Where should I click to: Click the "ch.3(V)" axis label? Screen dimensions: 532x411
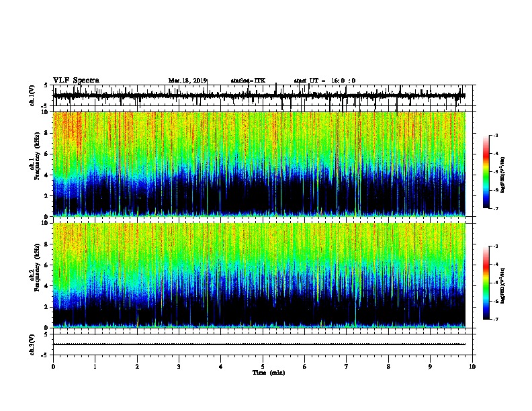[32, 345]
